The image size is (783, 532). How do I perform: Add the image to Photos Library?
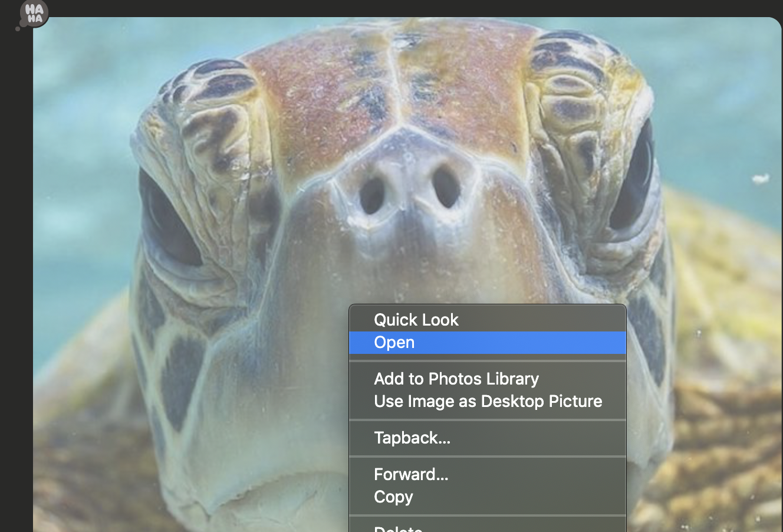(488, 379)
